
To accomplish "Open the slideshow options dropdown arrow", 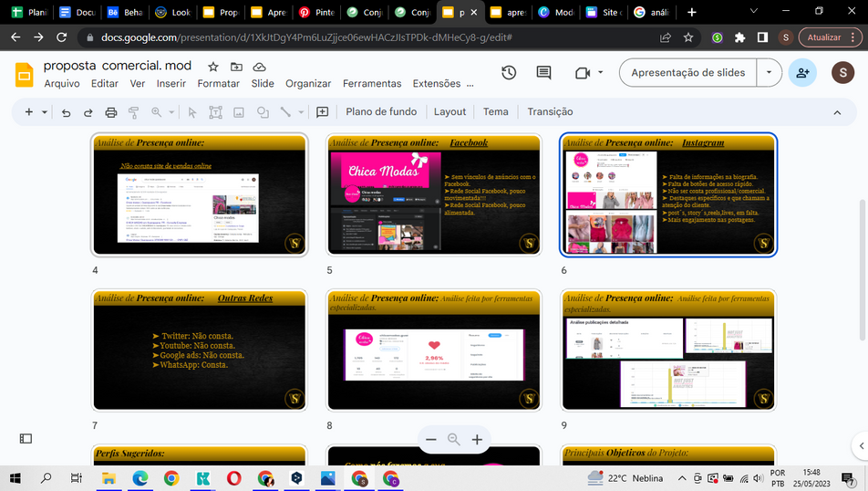I will (769, 73).
